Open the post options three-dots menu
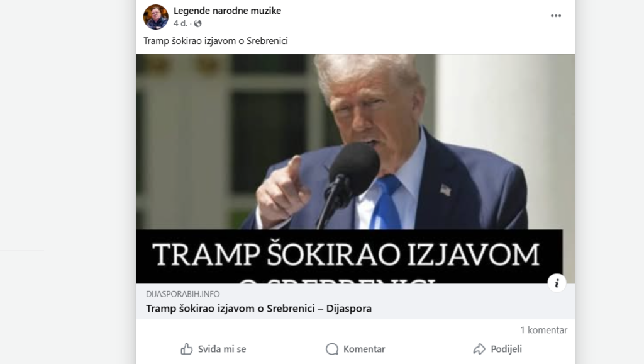Viewport: 644px width, 364px height. tap(556, 16)
